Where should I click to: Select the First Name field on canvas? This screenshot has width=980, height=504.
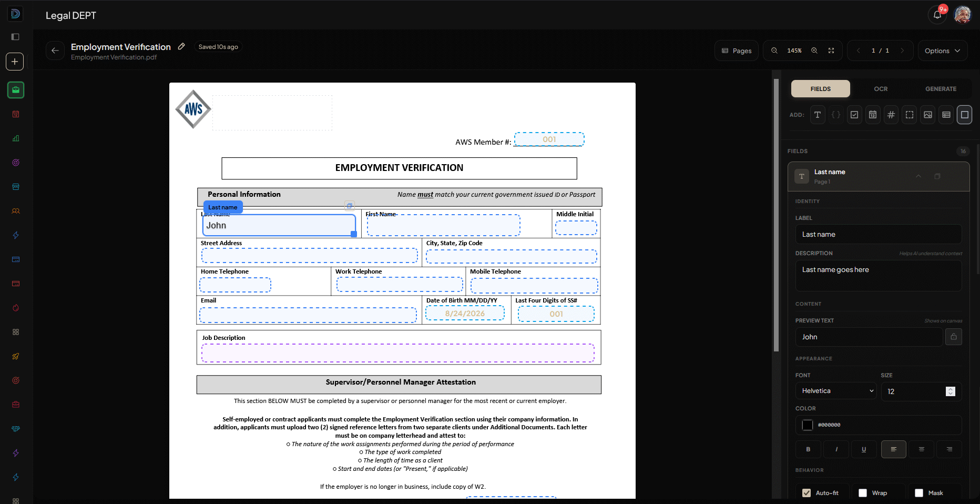[x=444, y=225]
